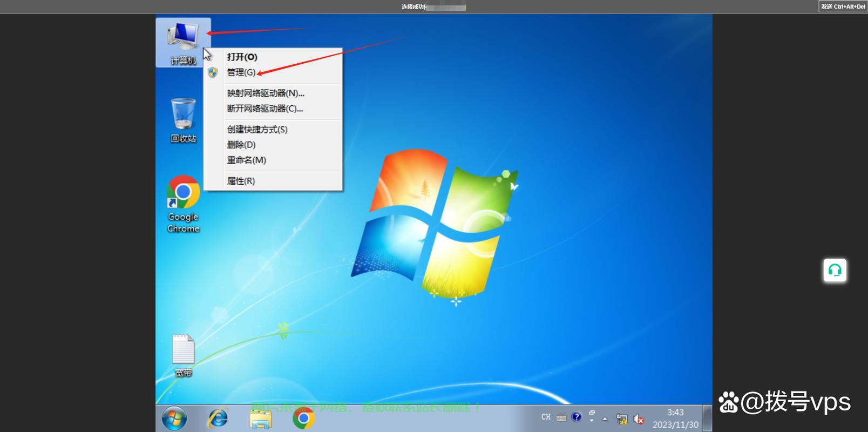Select the Google Chrome desktop shortcut
This screenshot has width=868, height=432.
tap(183, 204)
